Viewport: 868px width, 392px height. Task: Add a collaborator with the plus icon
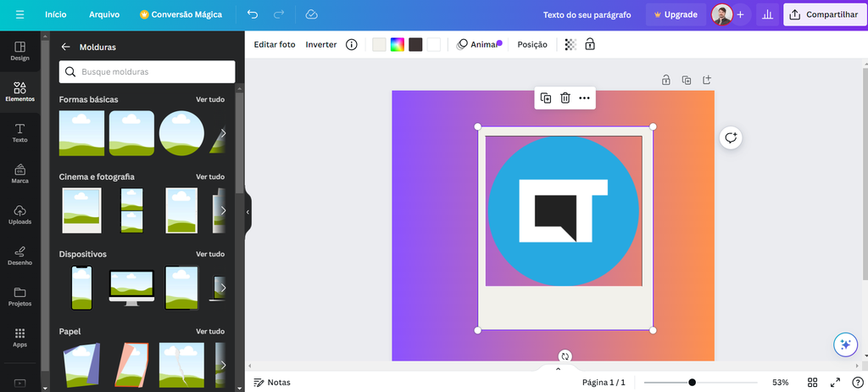click(740, 15)
